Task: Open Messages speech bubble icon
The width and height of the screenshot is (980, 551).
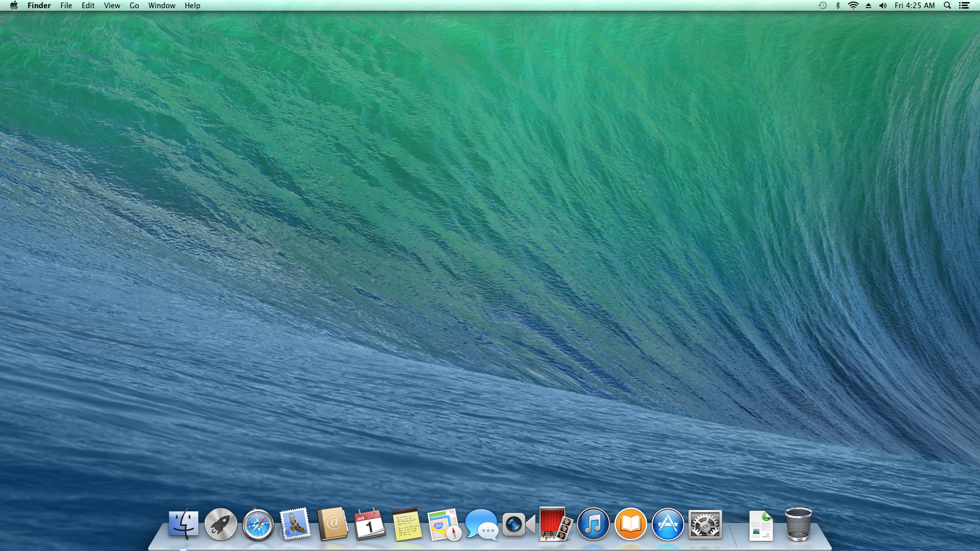Action: 481,524
